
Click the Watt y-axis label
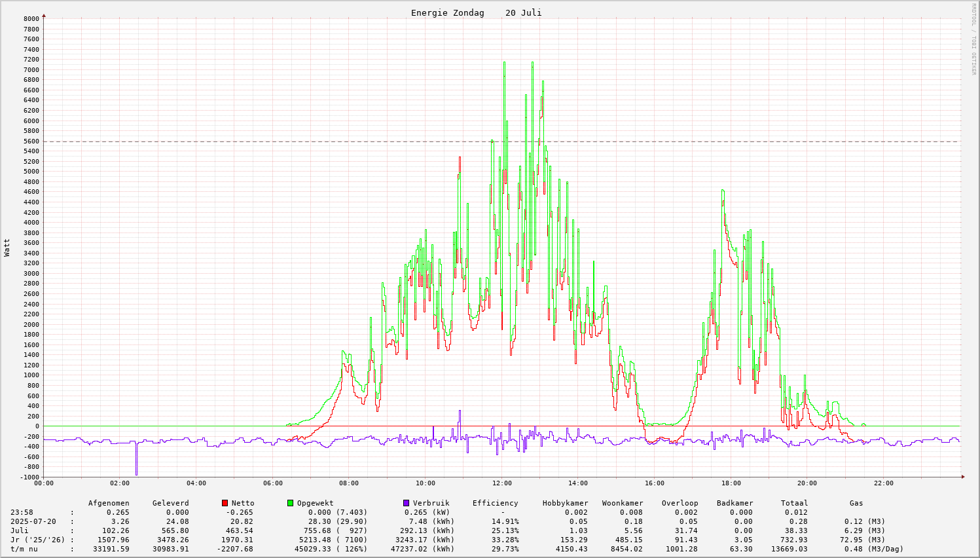click(7, 248)
